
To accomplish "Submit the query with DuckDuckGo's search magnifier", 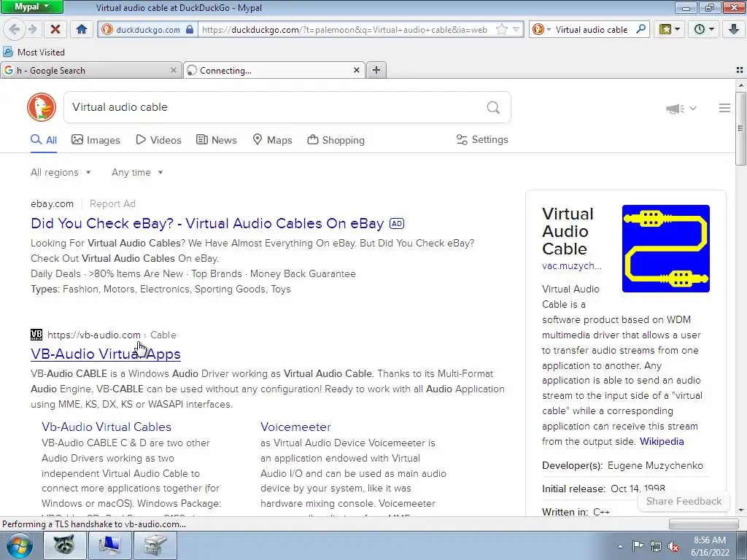I will click(493, 108).
